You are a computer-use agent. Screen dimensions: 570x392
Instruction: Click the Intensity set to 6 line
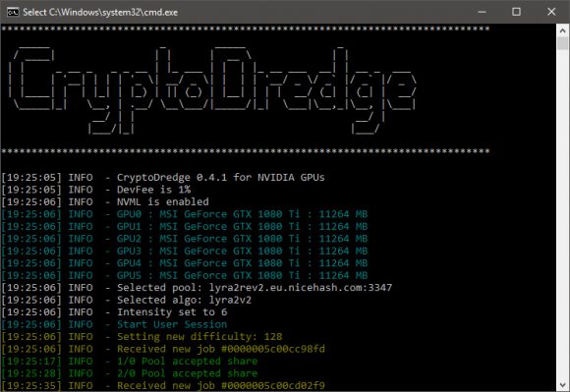coord(115,312)
